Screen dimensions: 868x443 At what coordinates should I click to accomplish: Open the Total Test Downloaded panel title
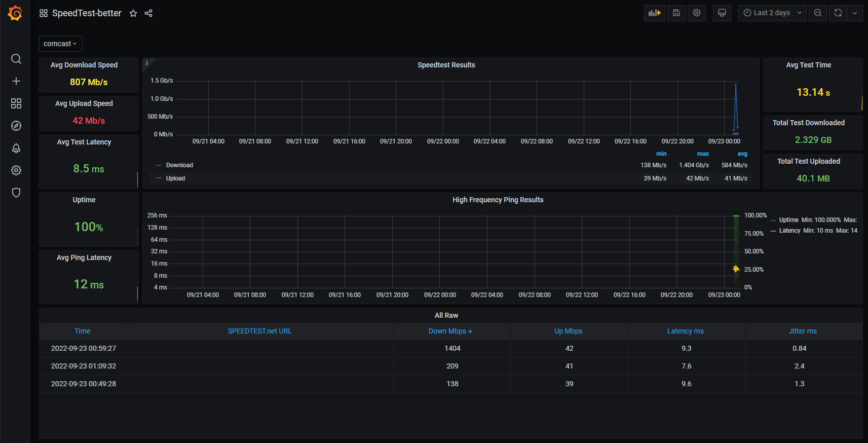pyautogui.click(x=809, y=123)
